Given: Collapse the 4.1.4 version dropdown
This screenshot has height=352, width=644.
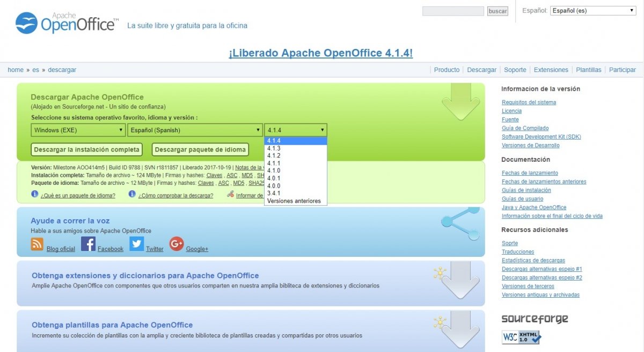Looking at the screenshot, I should [x=295, y=130].
